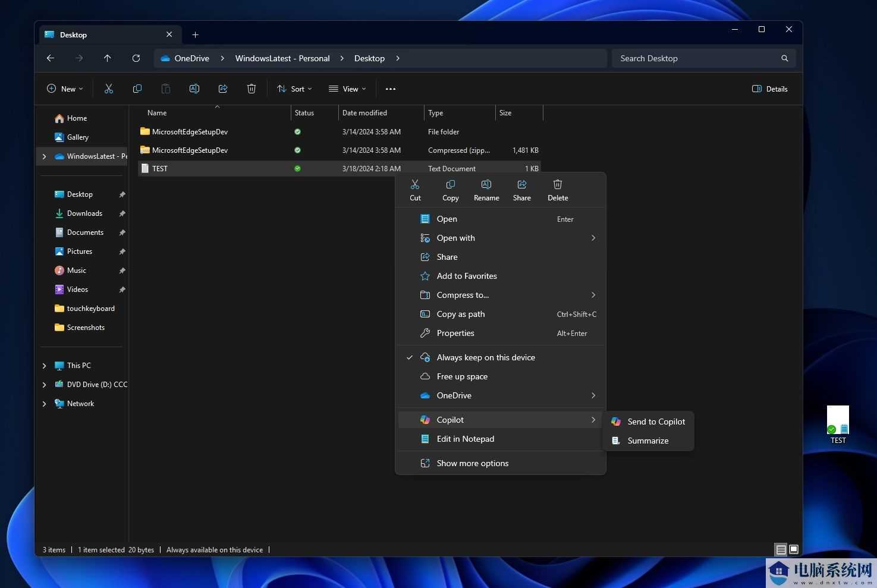877x588 pixels.
Task: Open the Compress to submenu
Action: [501, 295]
